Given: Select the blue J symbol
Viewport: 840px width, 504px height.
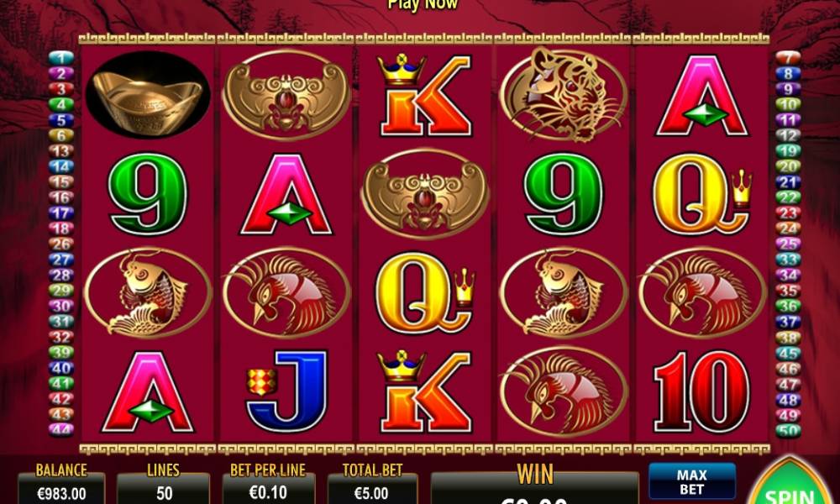Looking at the screenshot, I should pyautogui.click(x=286, y=391).
